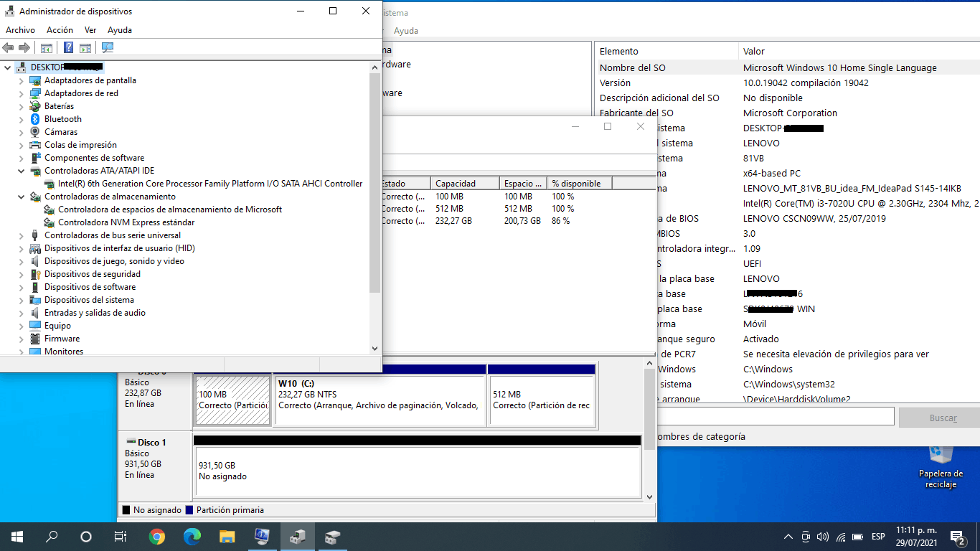Click the show/hide console tree toolbar icon
980x551 pixels.
(x=47, y=47)
